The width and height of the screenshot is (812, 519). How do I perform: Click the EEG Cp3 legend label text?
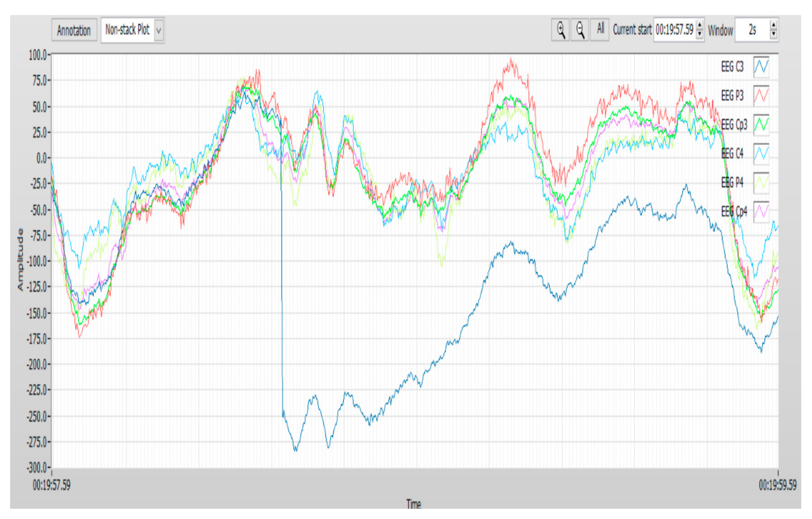pyautogui.click(x=734, y=125)
